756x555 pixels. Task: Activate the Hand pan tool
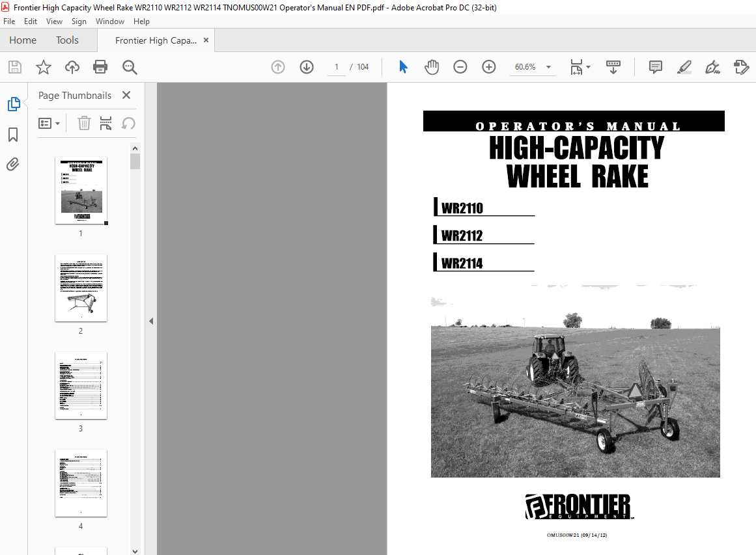point(432,67)
